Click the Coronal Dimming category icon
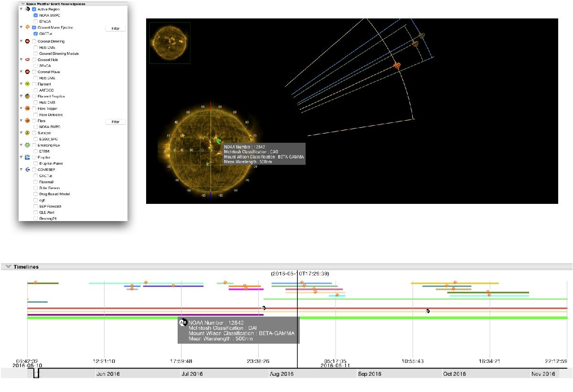Image resolution: width=573 pixels, height=392 pixels. point(28,42)
